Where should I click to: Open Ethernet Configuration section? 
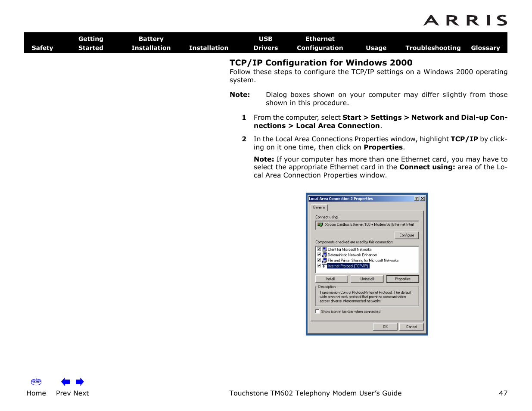click(320, 43)
